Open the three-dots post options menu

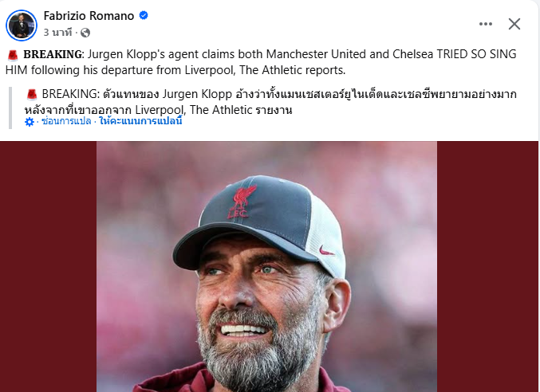click(x=485, y=24)
